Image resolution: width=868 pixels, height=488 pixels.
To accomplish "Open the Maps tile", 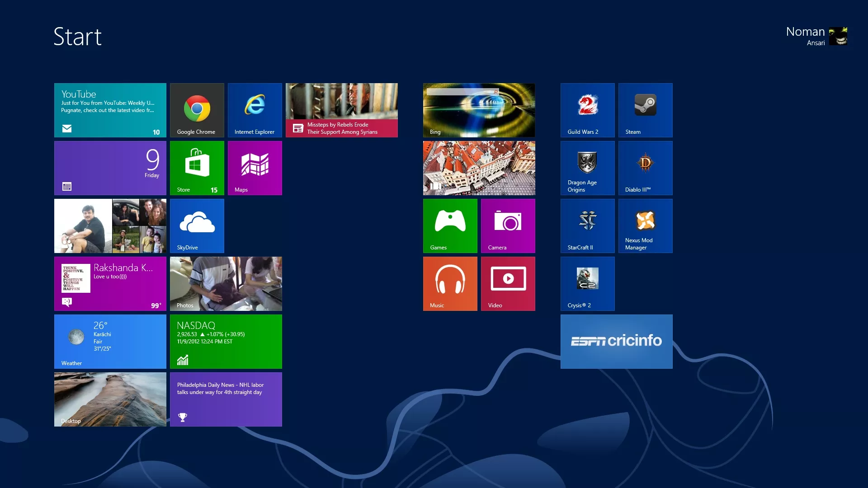I will click(255, 168).
